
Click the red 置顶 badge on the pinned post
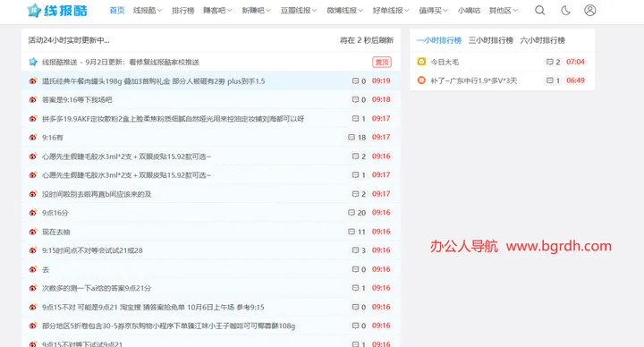382,62
